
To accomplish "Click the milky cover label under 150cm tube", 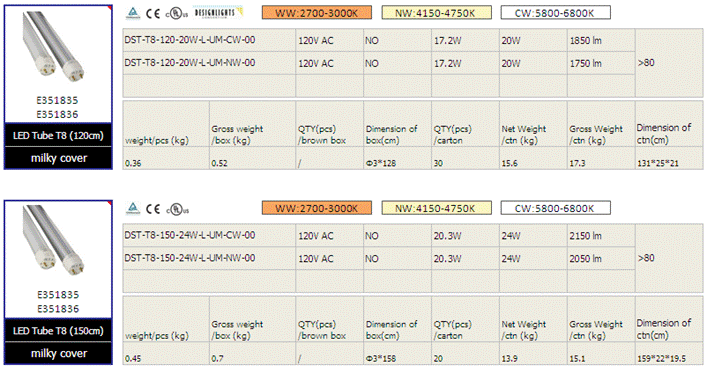I will [x=59, y=353].
